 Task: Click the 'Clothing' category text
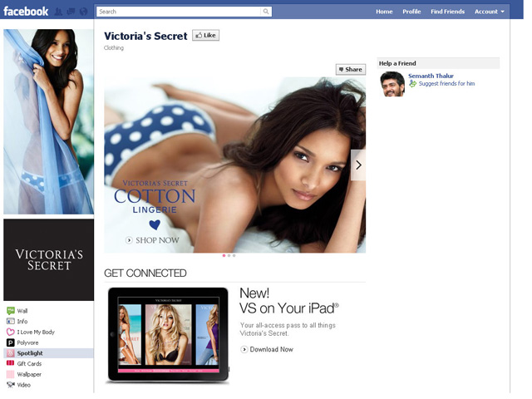pyautogui.click(x=114, y=48)
